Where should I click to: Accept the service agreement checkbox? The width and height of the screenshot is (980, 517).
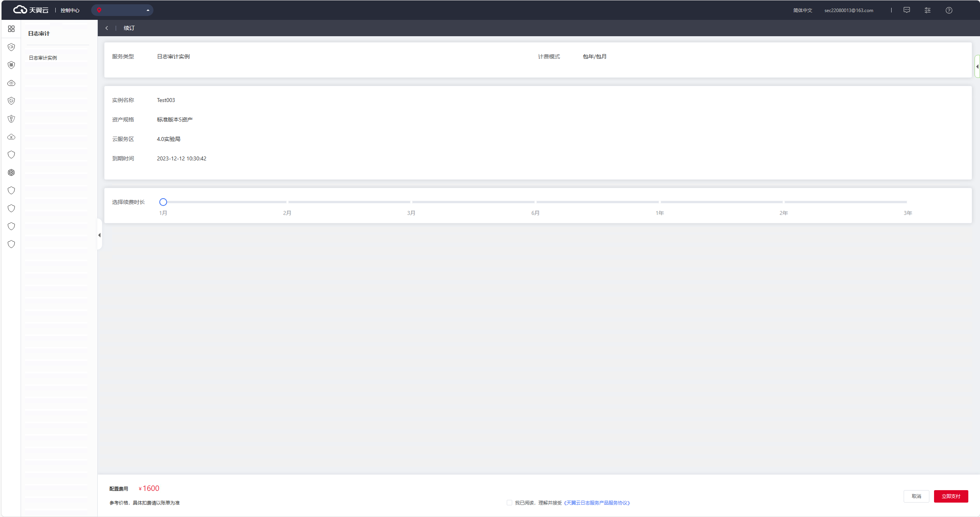[x=509, y=503]
